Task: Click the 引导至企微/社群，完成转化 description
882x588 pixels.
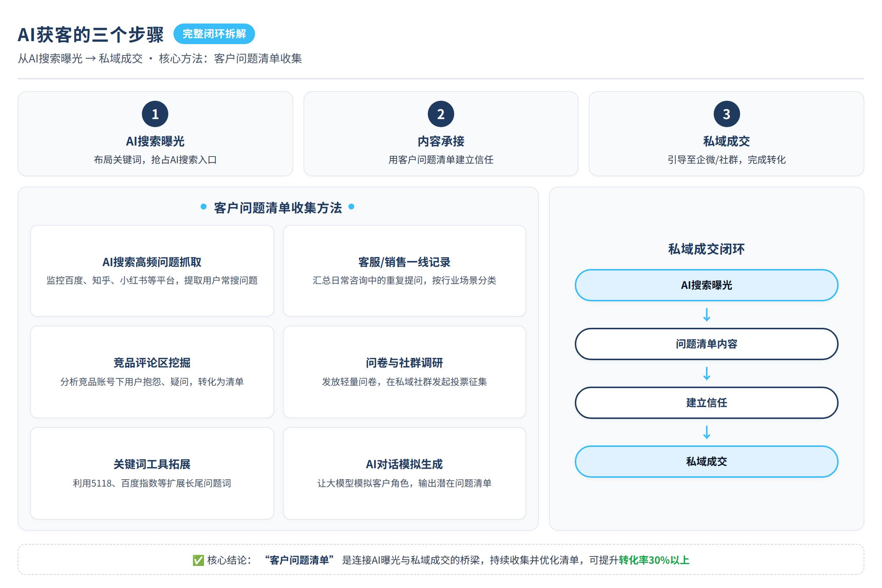Action: pyautogui.click(x=727, y=160)
